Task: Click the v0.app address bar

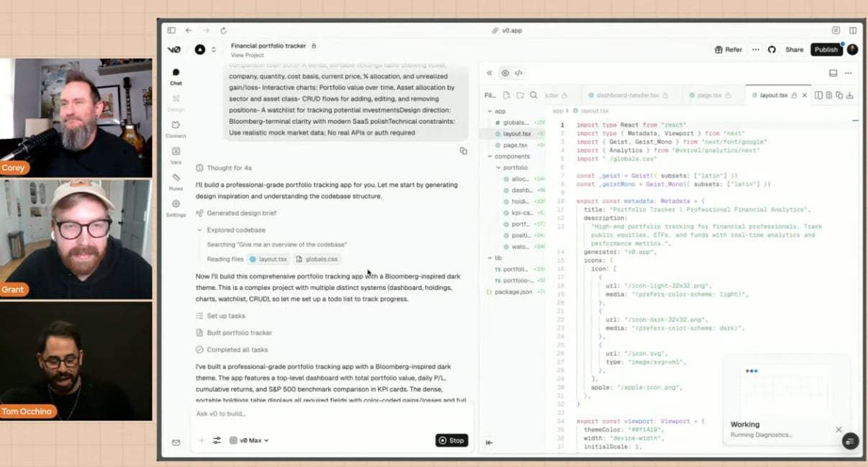Action: (x=507, y=31)
